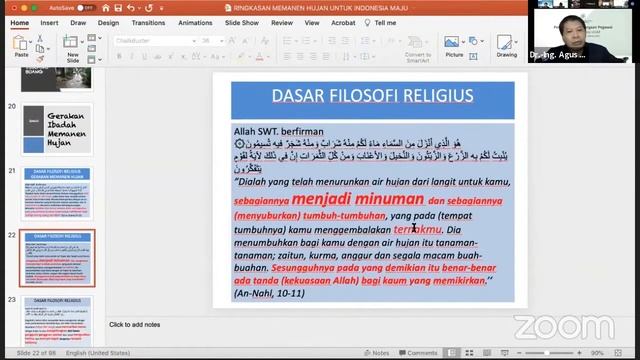Copy selection with the copy icon
Screen dimensions: 640x360
[x=40, y=49]
